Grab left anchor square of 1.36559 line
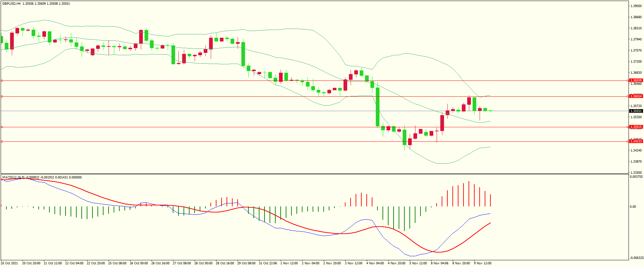644x267 pixels. click(x=2, y=80)
